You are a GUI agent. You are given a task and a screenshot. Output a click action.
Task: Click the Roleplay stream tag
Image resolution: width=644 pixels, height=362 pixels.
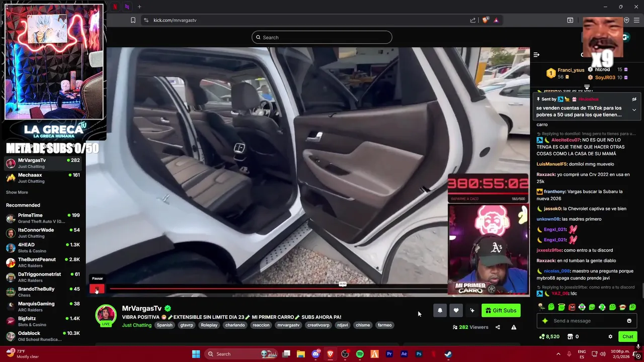(x=209, y=325)
